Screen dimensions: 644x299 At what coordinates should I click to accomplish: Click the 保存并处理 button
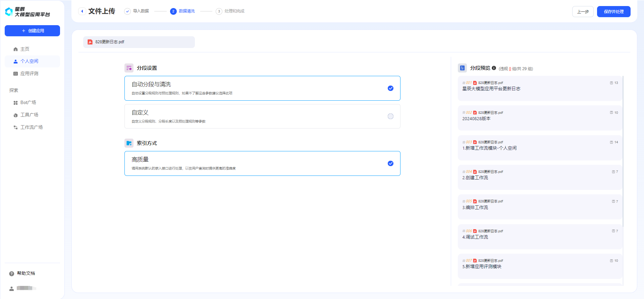click(613, 12)
